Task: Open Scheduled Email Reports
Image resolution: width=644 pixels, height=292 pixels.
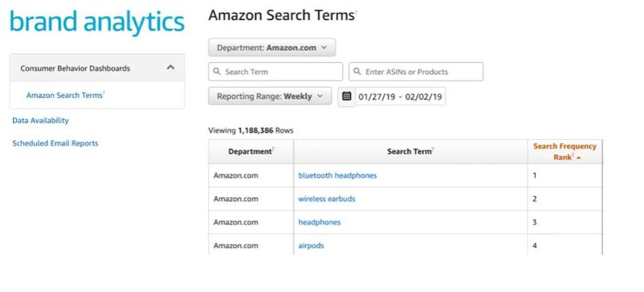Action: tap(55, 143)
